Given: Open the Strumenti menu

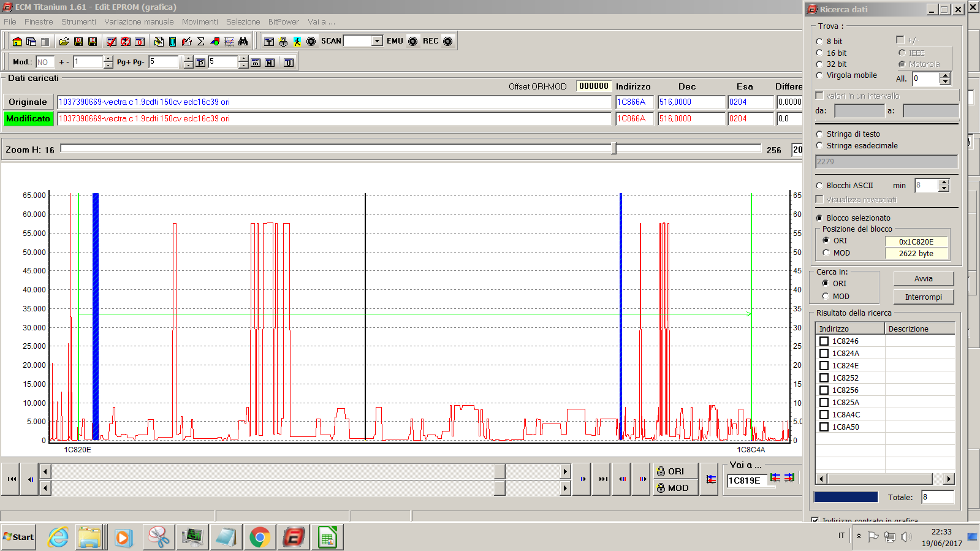Looking at the screenshot, I should coord(78,21).
